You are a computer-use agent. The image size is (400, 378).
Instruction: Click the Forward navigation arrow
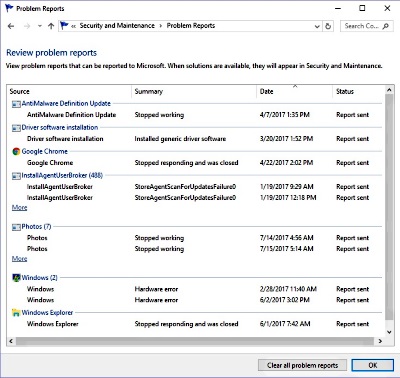point(27,26)
